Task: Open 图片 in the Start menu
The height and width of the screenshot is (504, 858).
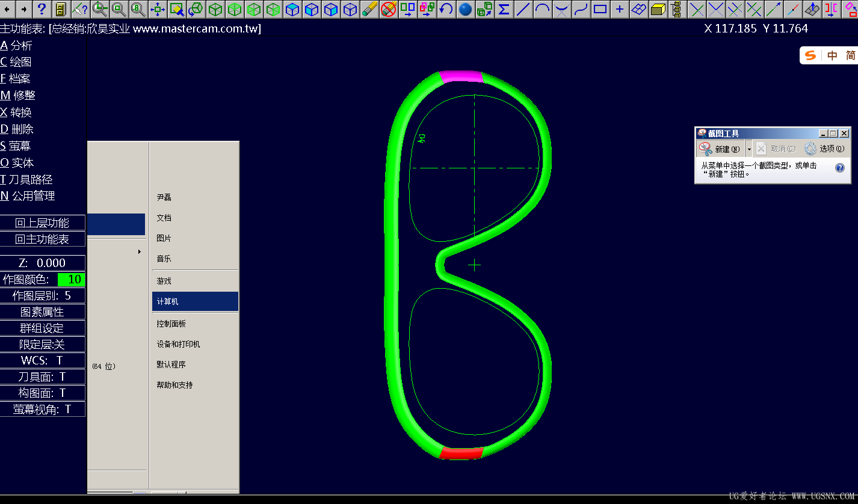Action: pos(195,238)
